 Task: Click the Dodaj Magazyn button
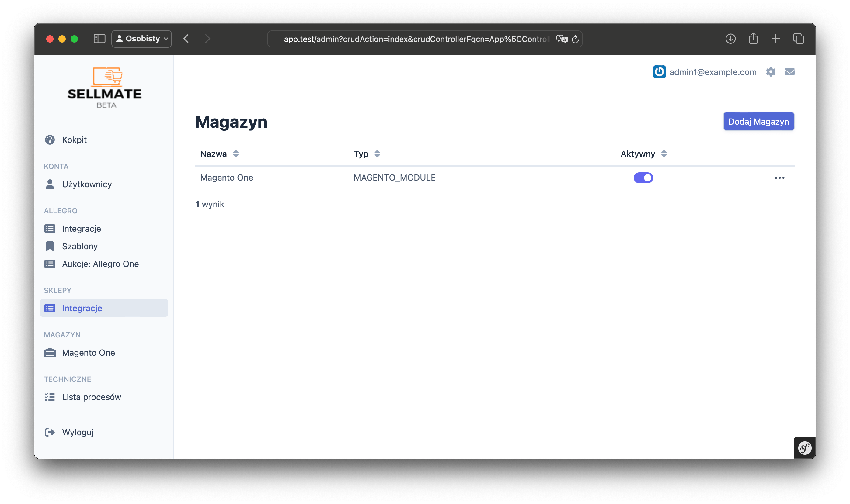758,122
